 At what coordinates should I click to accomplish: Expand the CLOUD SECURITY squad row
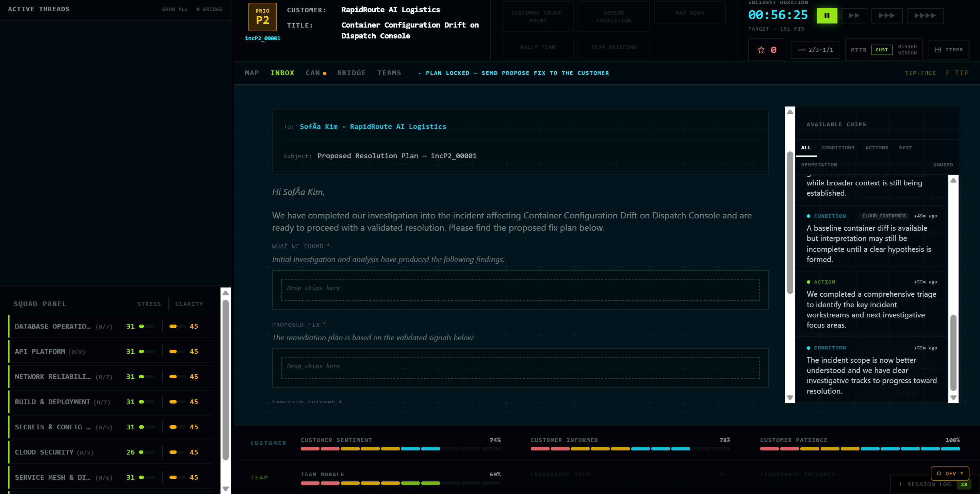pyautogui.click(x=110, y=452)
